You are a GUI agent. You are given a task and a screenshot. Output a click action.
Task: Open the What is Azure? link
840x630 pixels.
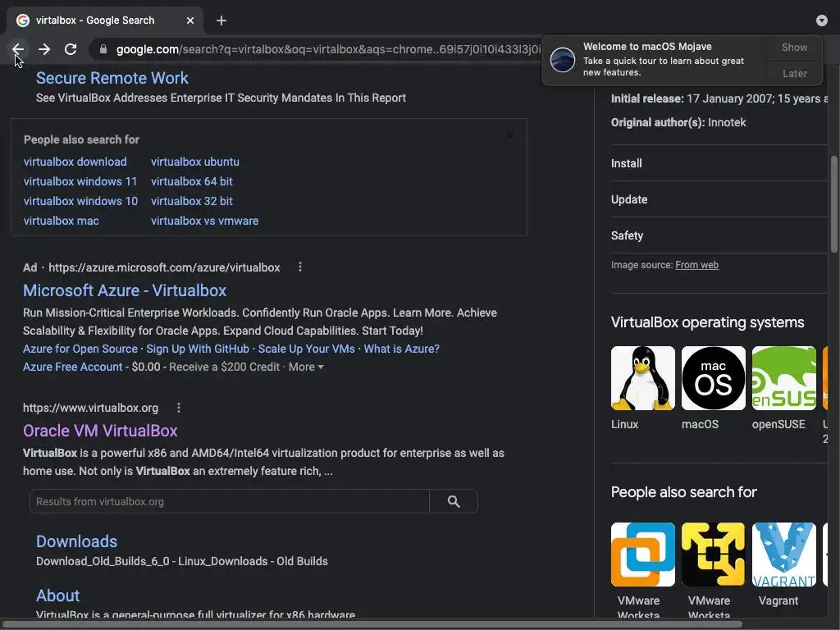click(402, 349)
